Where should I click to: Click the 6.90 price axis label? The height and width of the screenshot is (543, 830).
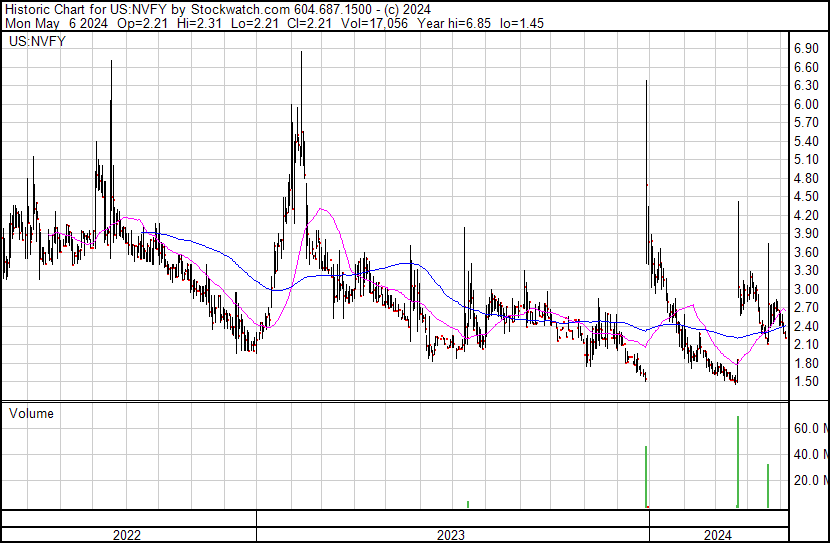coord(806,48)
